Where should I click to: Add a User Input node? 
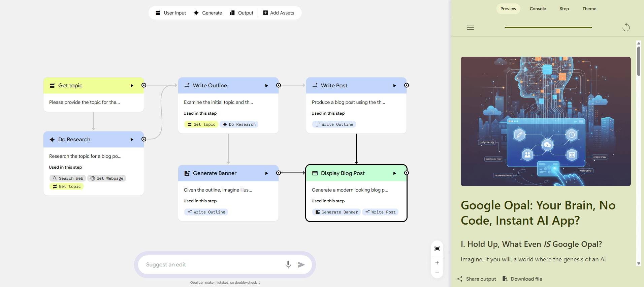tap(171, 13)
